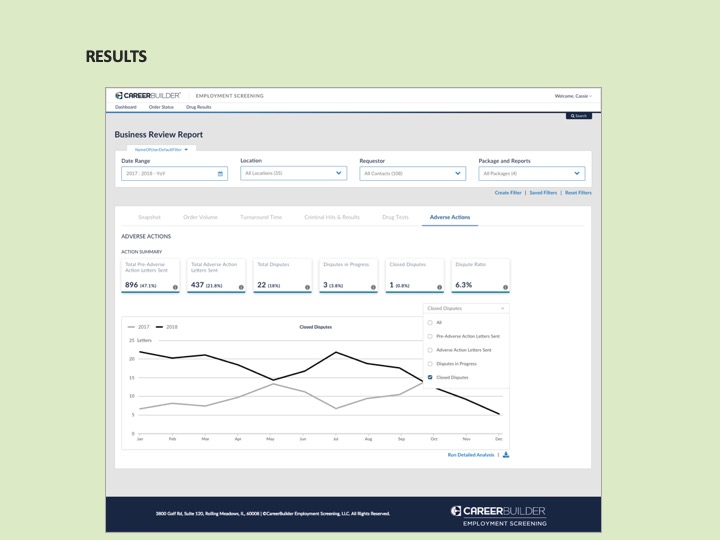720x540 pixels.
Task: Check Pre-Adverse Action Letters Sent option
Action: (x=430, y=336)
